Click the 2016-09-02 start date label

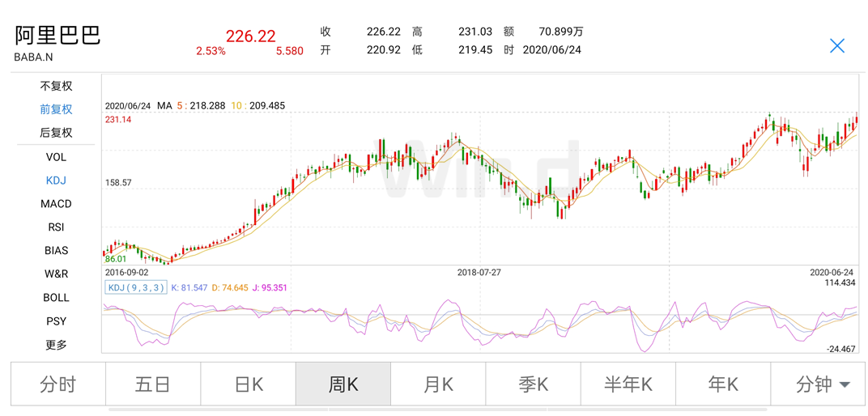click(x=127, y=272)
